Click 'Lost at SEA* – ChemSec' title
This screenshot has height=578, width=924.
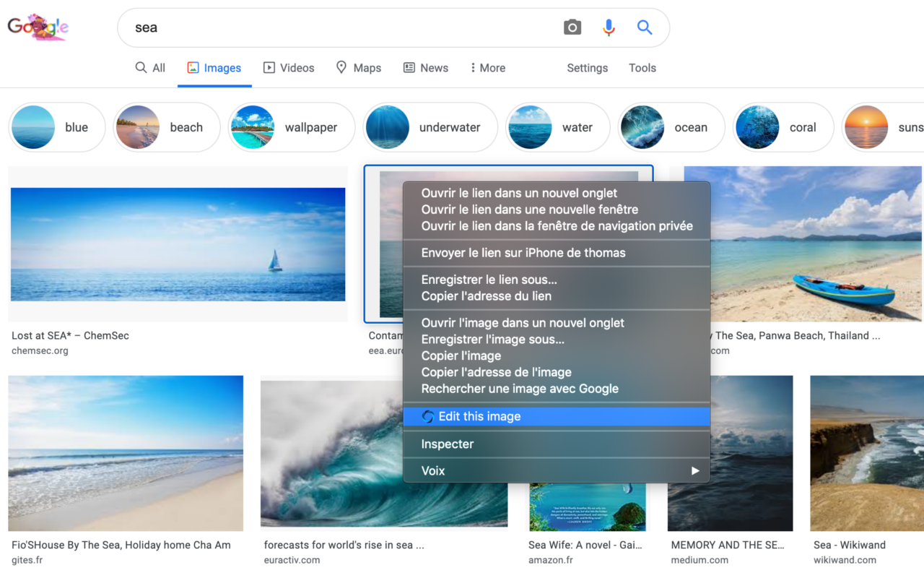coord(70,335)
